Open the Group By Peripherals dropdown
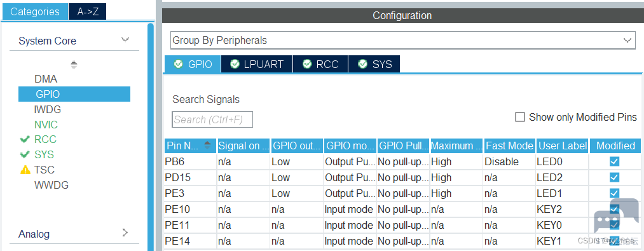644x251 pixels. (x=403, y=40)
